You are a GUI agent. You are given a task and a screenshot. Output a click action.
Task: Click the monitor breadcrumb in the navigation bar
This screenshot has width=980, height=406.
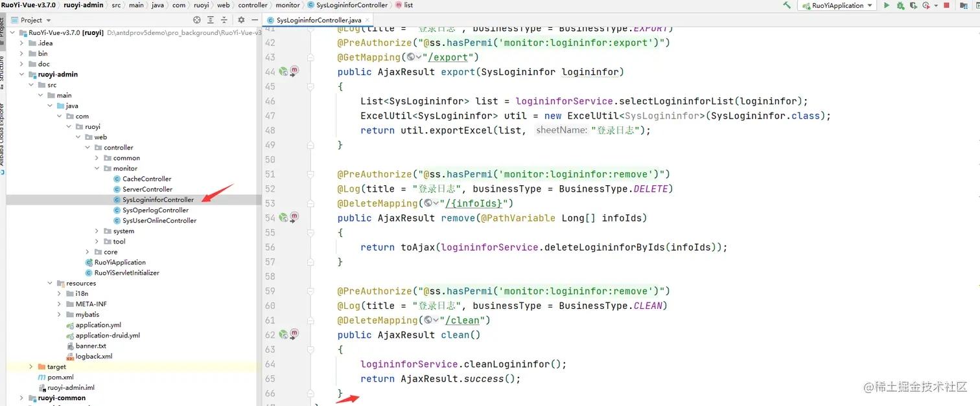[288, 5]
